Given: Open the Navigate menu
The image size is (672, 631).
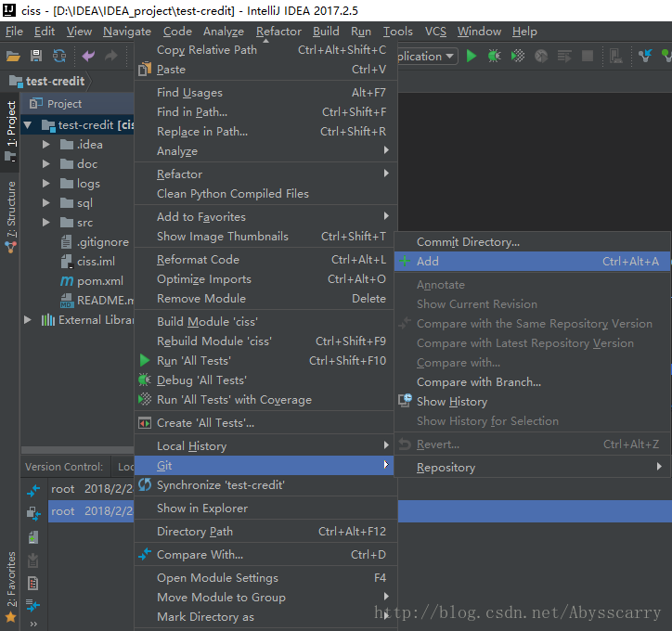Looking at the screenshot, I should pos(127,32).
